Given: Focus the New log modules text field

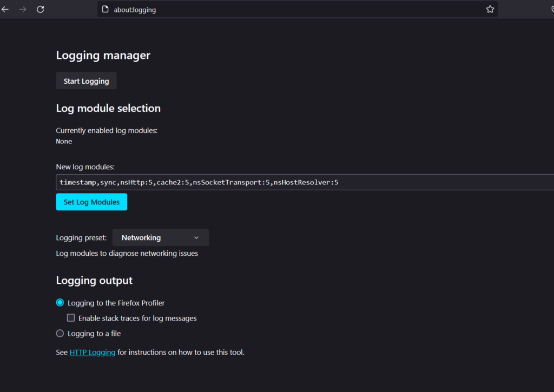Looking at the screenshot, I should tap(303, 182).
